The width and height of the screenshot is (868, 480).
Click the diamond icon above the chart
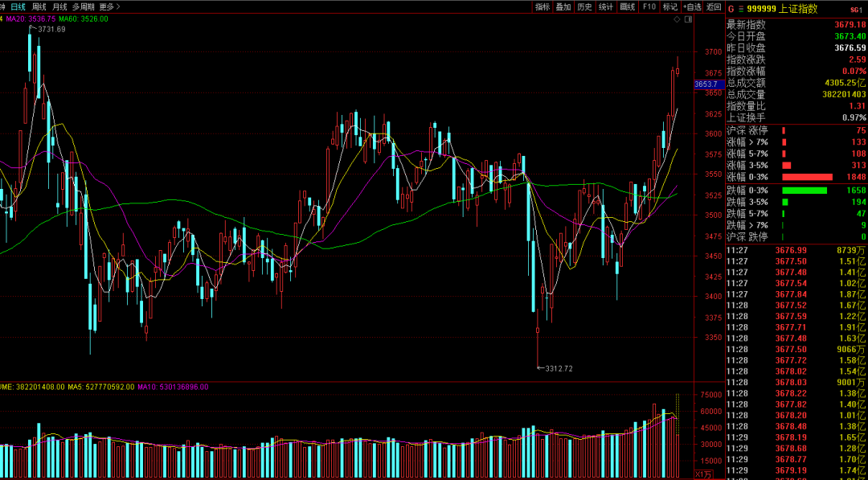click(677, 19)
